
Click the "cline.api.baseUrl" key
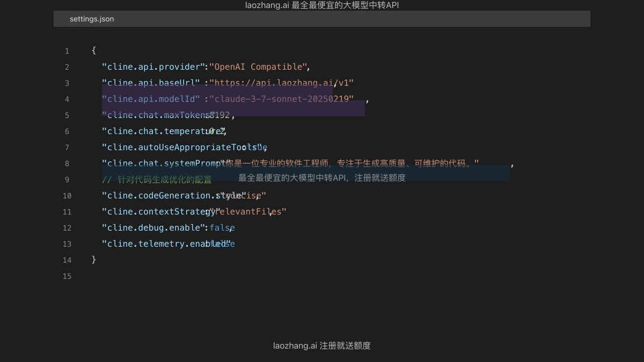(x=150, y=83)
